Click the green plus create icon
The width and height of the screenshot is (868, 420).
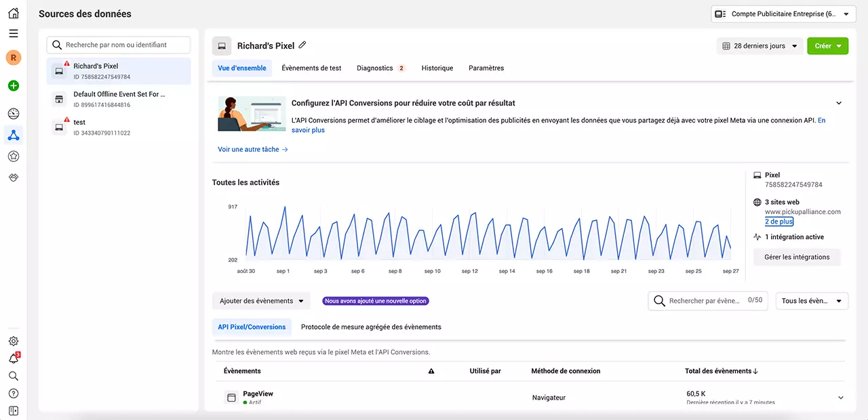click(x=14, y=86)
